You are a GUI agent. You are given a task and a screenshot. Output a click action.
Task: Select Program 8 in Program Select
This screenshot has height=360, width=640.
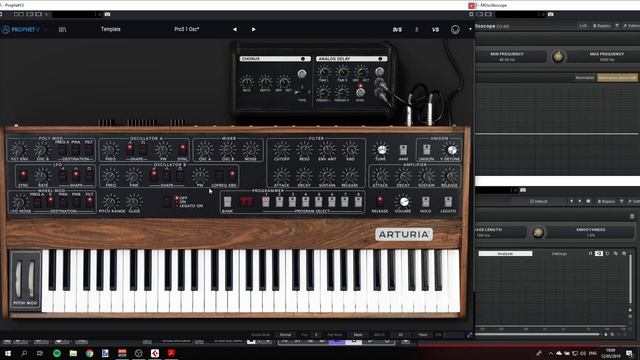[358, 202]
